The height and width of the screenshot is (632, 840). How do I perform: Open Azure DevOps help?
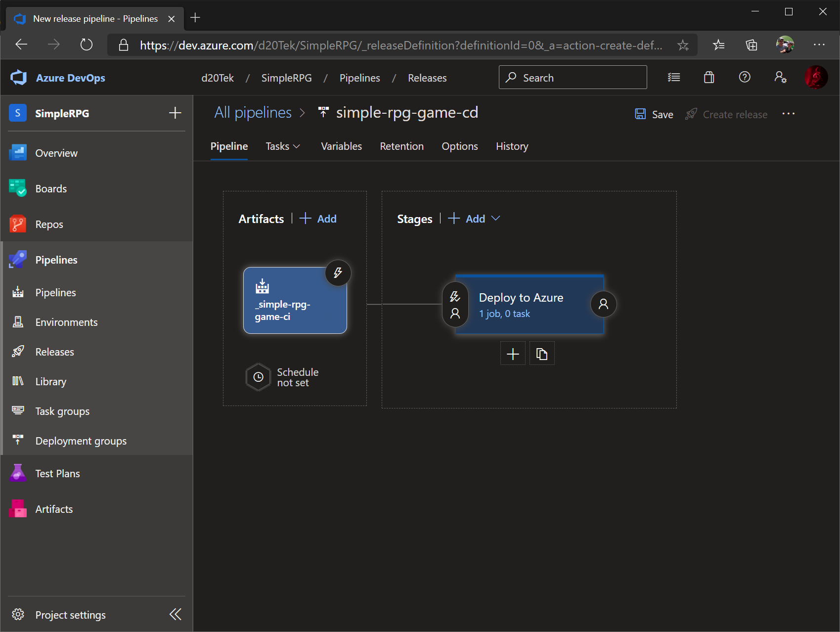744,77
